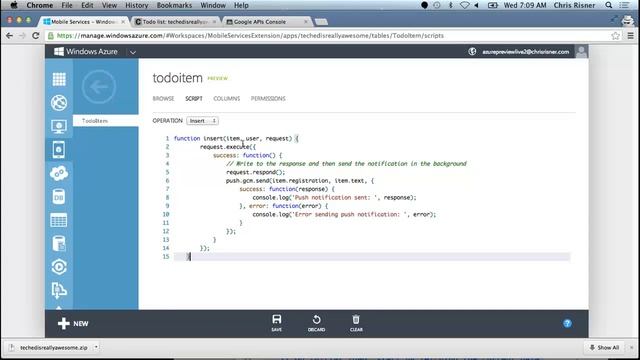Click the 'request.respond();' code line
The image size is (640, 360).
pos(256,172)
